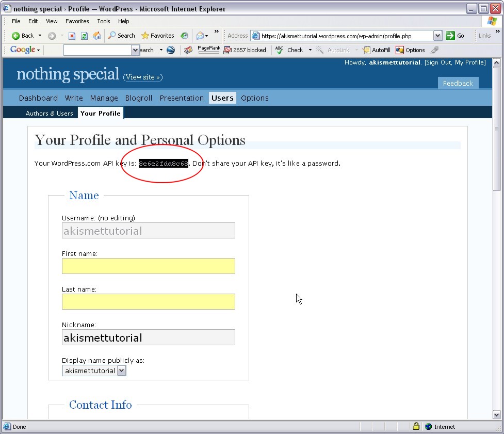Open the Display name publicly as dropdown
This screenshot has height=434, width=504.
94,371
